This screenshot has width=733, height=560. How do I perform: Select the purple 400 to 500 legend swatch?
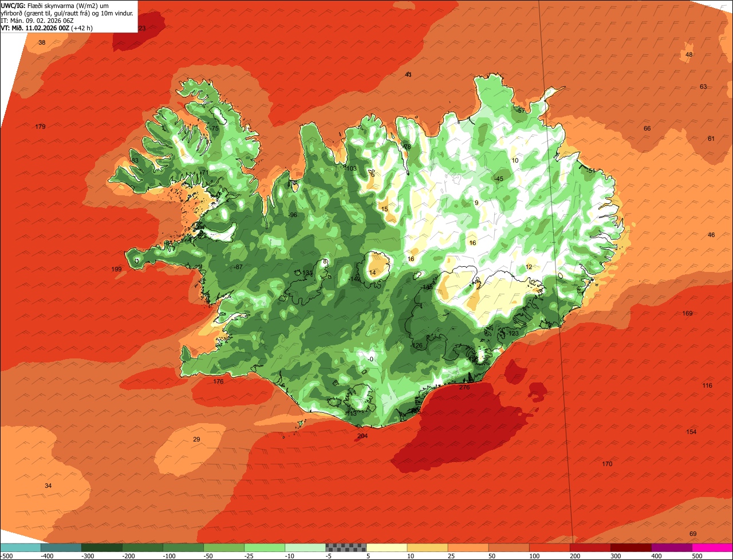pos(672,547)
